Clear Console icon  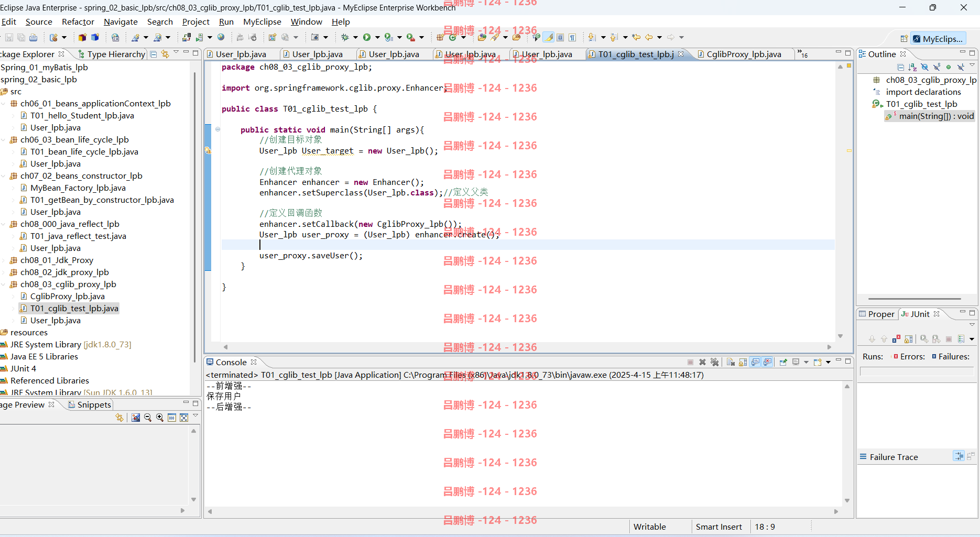point(731,362)
